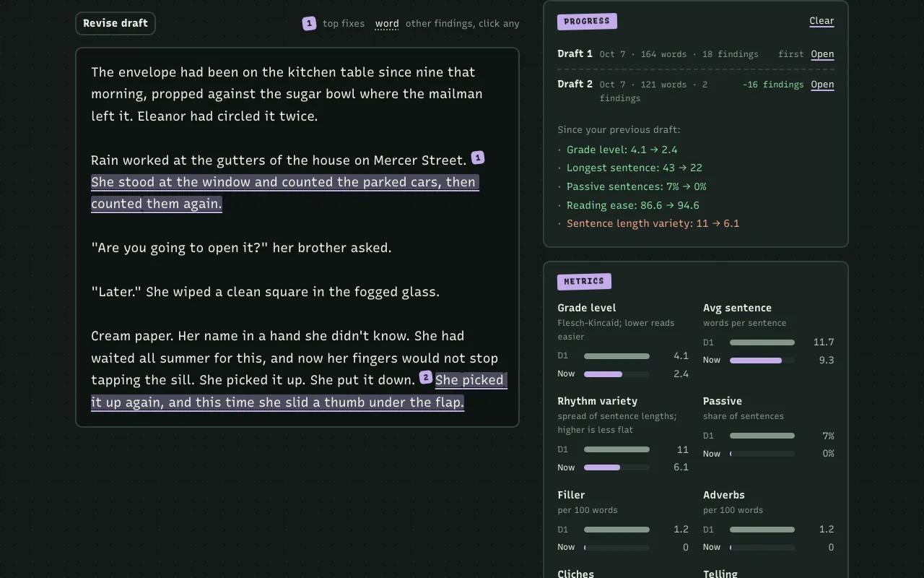Click "Longest sentence: 43 → 22" line
This screenshot has width=924, height=578.
635,168
